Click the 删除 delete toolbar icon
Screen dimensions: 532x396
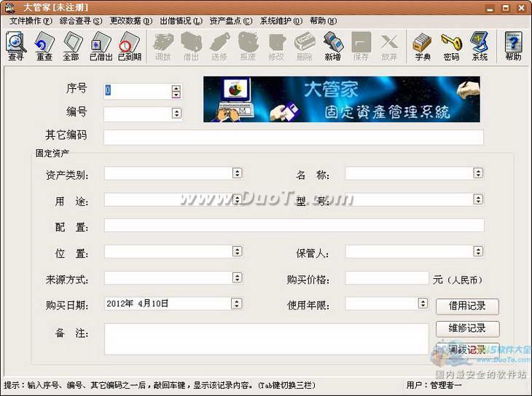(x=305, y=46)
